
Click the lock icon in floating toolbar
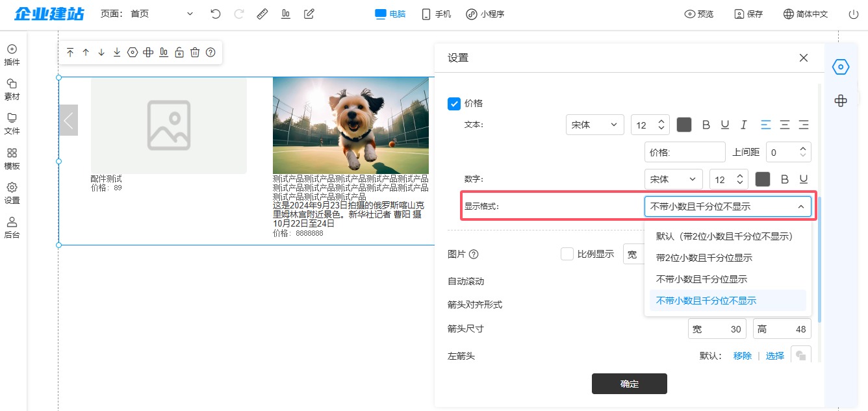click(179, 53)
